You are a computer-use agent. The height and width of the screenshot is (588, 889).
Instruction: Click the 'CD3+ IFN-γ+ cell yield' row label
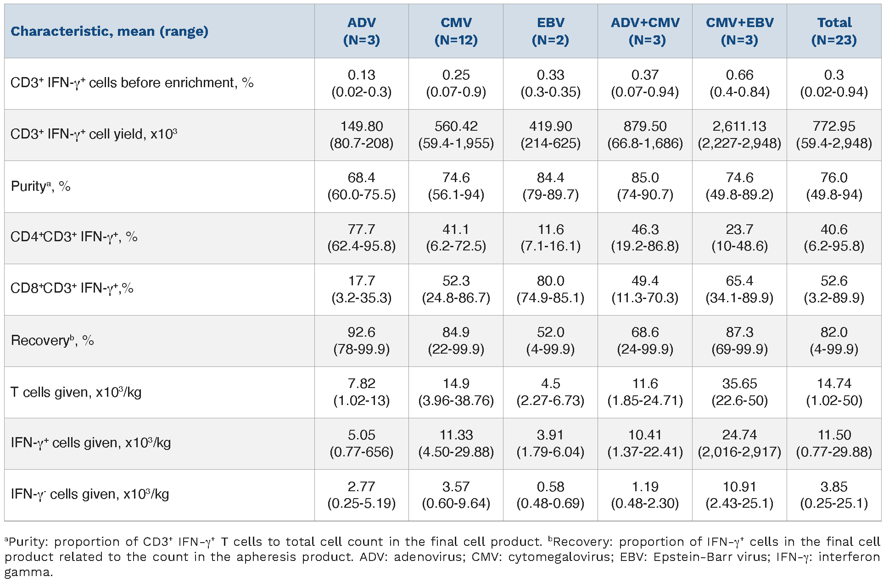click(x=94, y=134)
